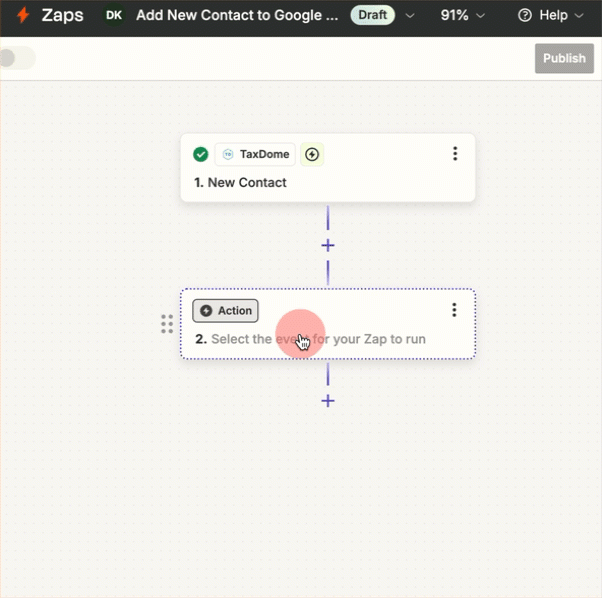Click the TaxDome app badge

[x=255, y=154]
